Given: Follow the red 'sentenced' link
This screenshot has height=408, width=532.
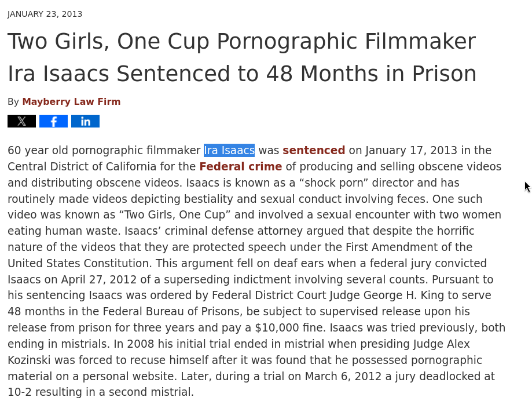Looking at the screenshot, I should [314, 150].
